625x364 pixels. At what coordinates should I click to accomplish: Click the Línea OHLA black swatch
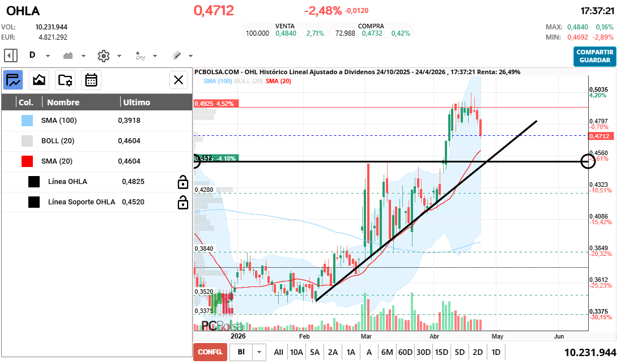click(x=34, y=182)
